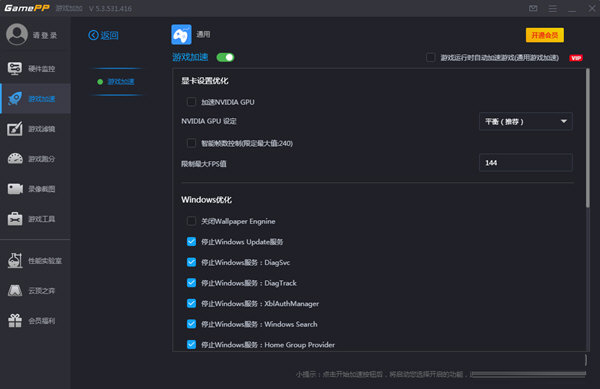Image resolution: width=600 pixels, height=389 pixels.
Task: Click the user avatar icon to log in
Action: coord(17,34)
